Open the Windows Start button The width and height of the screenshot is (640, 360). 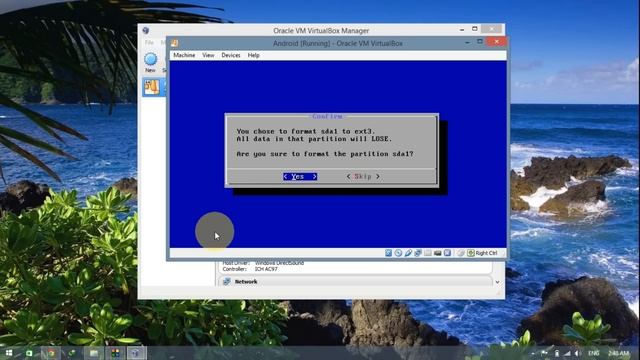point(9,353)
